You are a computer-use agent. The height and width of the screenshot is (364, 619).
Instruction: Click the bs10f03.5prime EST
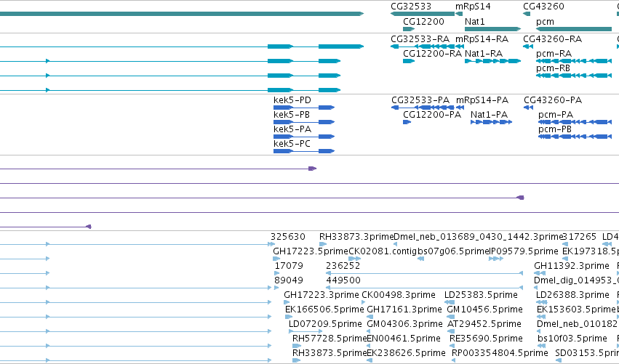click(x=540, y=347)
